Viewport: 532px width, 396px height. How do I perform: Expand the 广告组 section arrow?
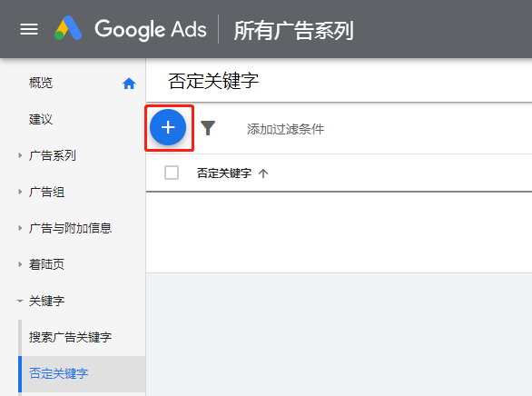click(20, 192)
